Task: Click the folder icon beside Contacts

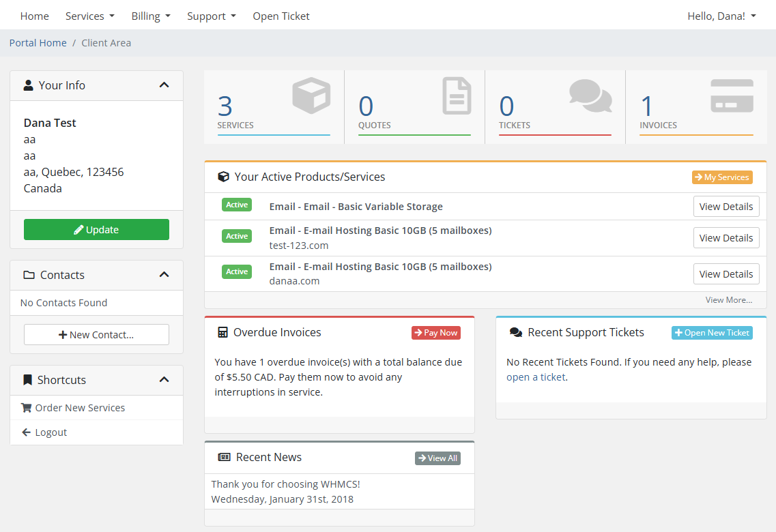Action: coord(27,275)
